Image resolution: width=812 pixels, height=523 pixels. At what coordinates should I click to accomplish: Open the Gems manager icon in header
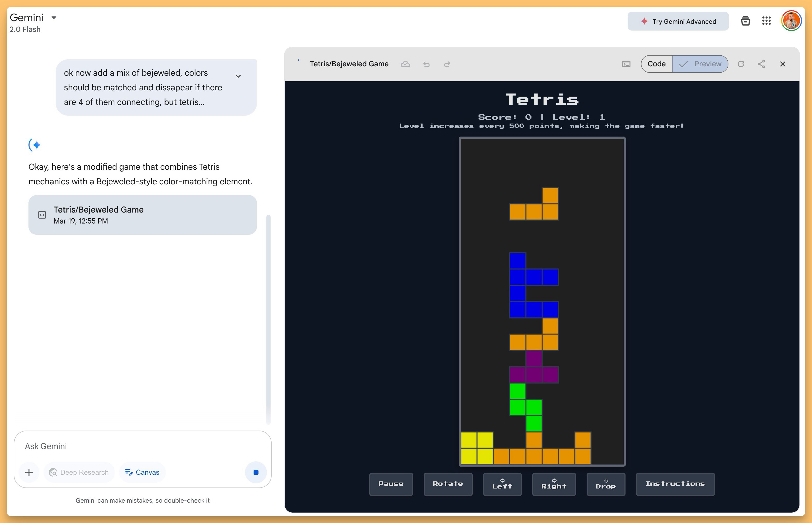point(745,21)
